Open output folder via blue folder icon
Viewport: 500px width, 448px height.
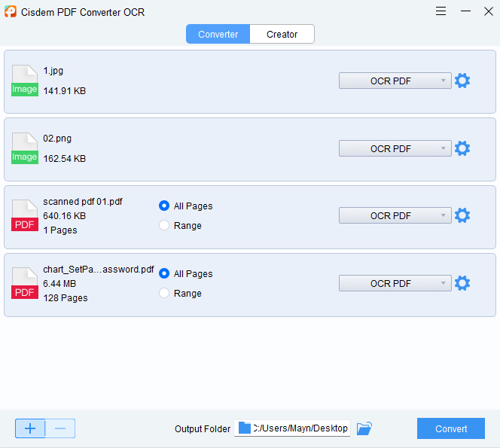click(x=364, y=428)
